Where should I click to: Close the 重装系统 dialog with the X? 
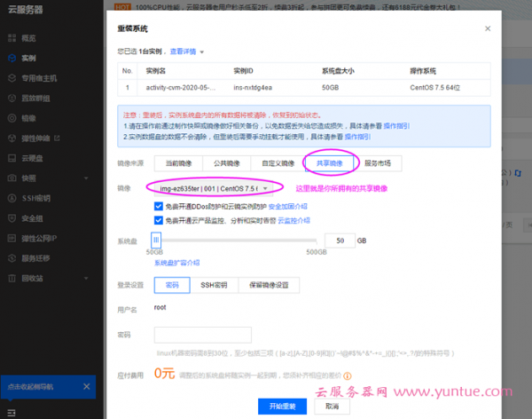[x=487, y=28]
